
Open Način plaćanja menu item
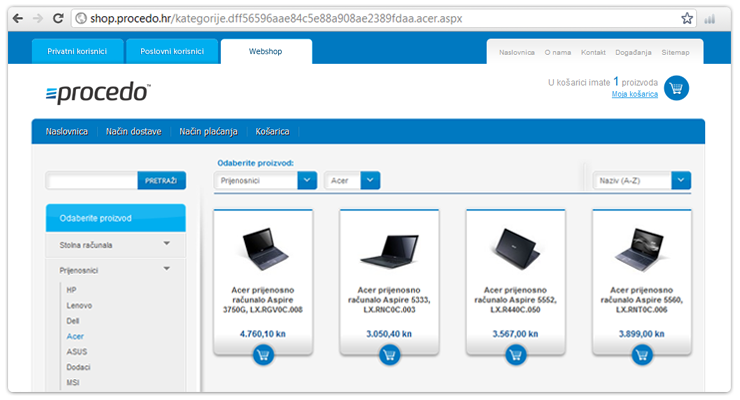(208, 132)
